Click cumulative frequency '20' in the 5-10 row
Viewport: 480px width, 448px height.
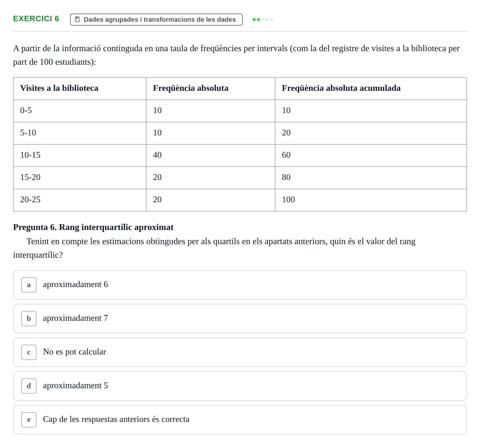(x=371, y=133)
